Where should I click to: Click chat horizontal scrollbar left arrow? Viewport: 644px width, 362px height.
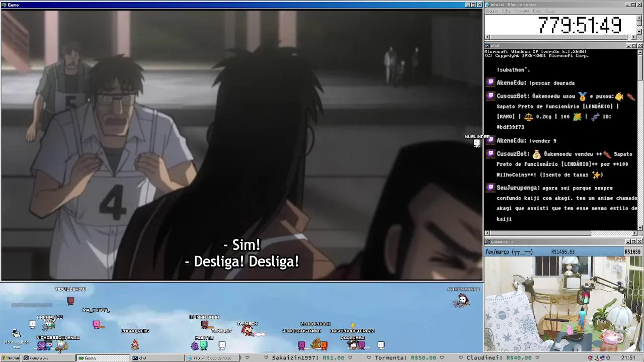[x=487, y=233]
